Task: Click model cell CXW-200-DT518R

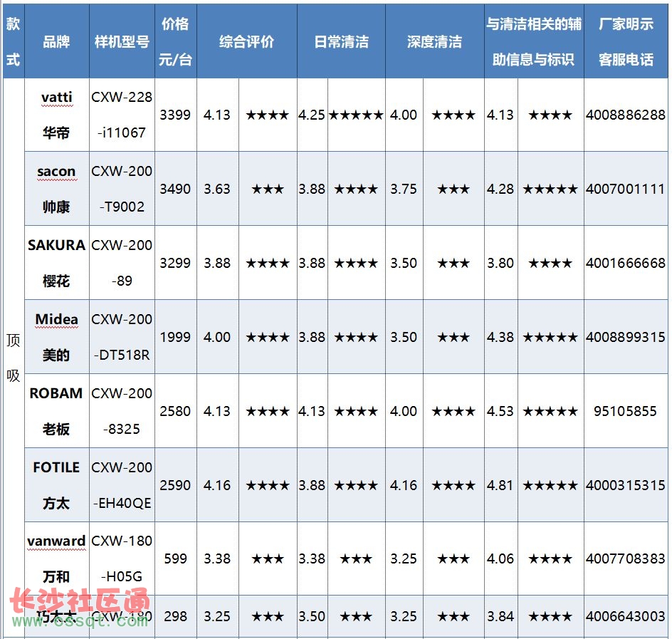Action: (122, 337)
